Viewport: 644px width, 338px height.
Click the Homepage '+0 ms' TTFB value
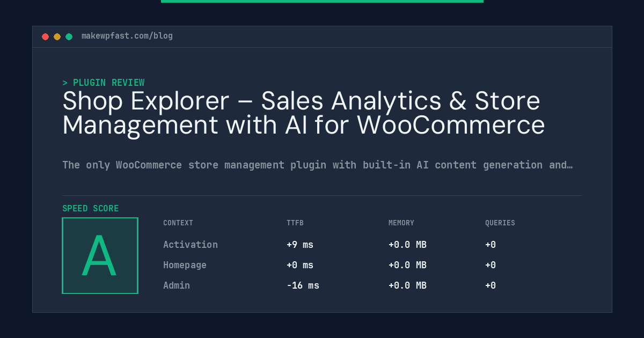click(x=300, y=265)
